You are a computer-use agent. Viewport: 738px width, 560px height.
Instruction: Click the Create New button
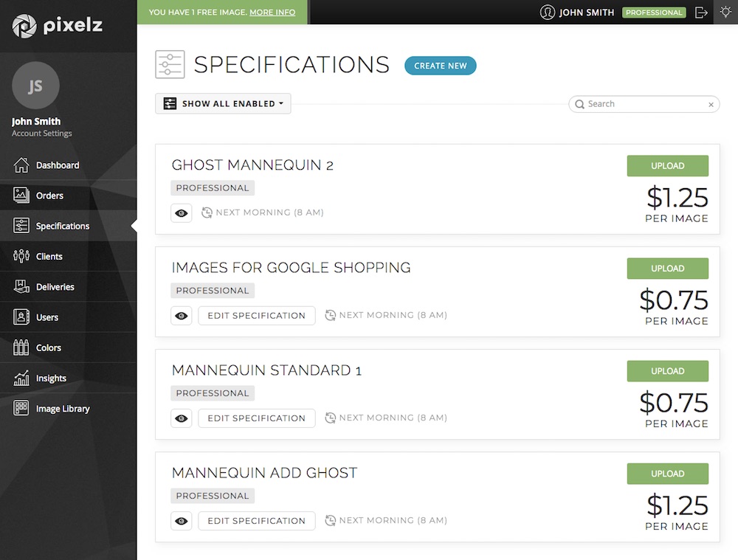[440, 66]
